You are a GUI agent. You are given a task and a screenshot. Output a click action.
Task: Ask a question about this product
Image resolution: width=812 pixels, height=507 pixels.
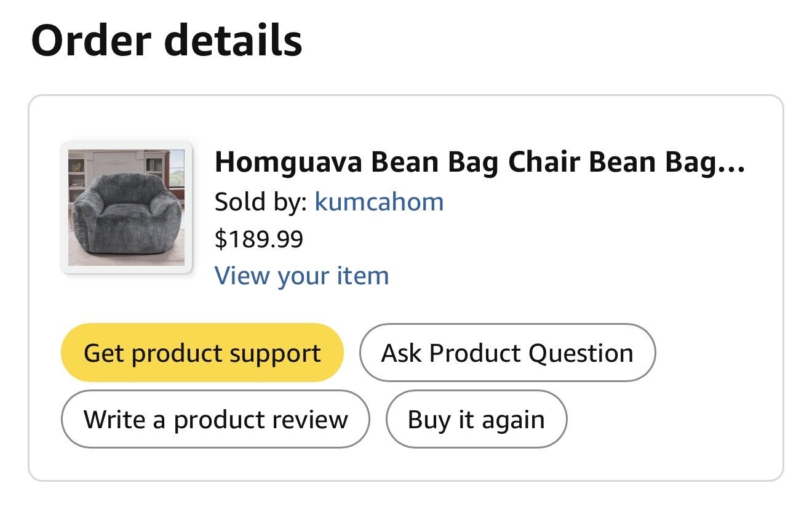tap(507, 353)
